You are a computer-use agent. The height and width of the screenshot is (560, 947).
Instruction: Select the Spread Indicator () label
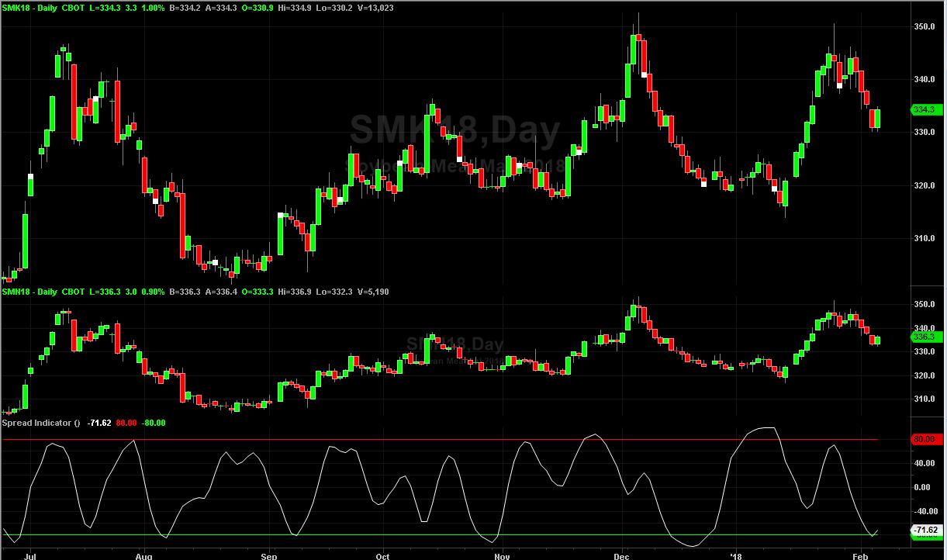pos(41,423)
